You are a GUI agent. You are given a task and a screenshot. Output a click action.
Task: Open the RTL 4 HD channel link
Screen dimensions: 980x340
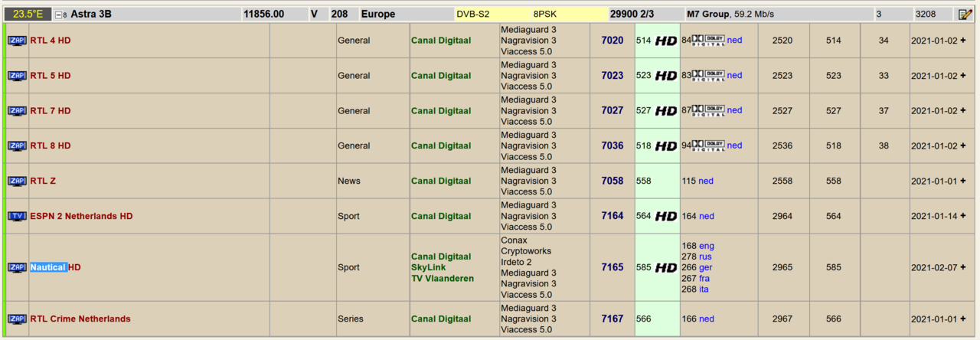pos(51,41)
